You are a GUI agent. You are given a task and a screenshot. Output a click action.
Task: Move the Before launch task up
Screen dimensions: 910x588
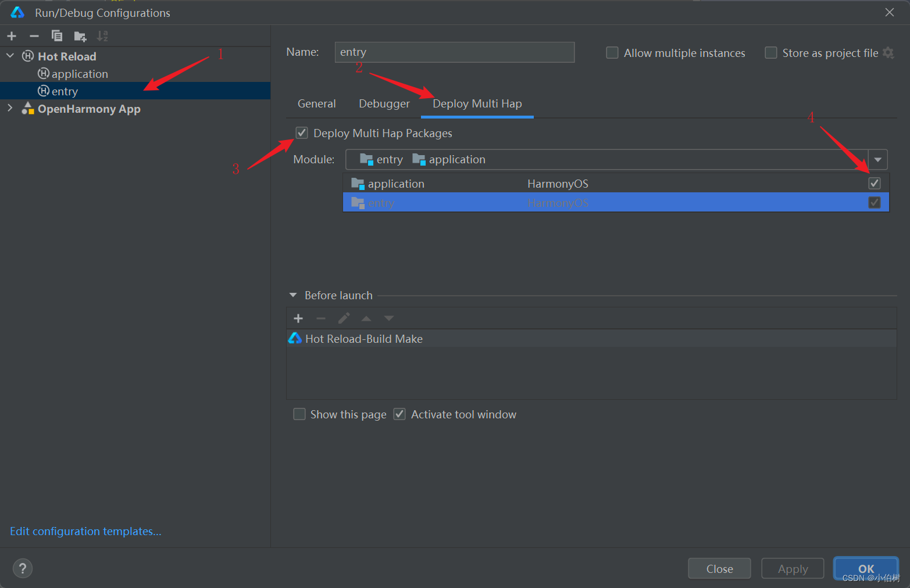point(366,318)
